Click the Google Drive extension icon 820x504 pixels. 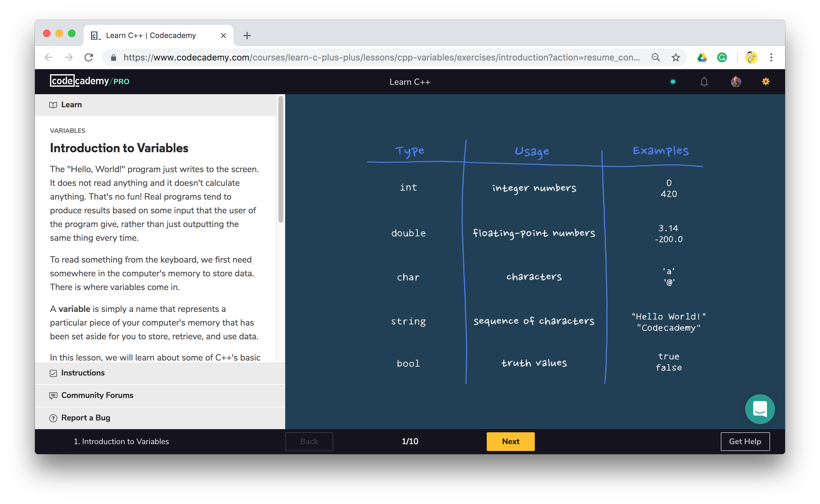(702, 58)
